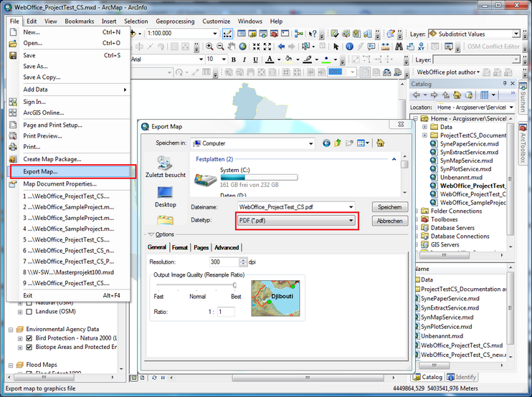Toggle Landuse (OSM) layer checkbox
Image resolution: width=532 pixels, height=397 pixels.
tap(29, 312)
